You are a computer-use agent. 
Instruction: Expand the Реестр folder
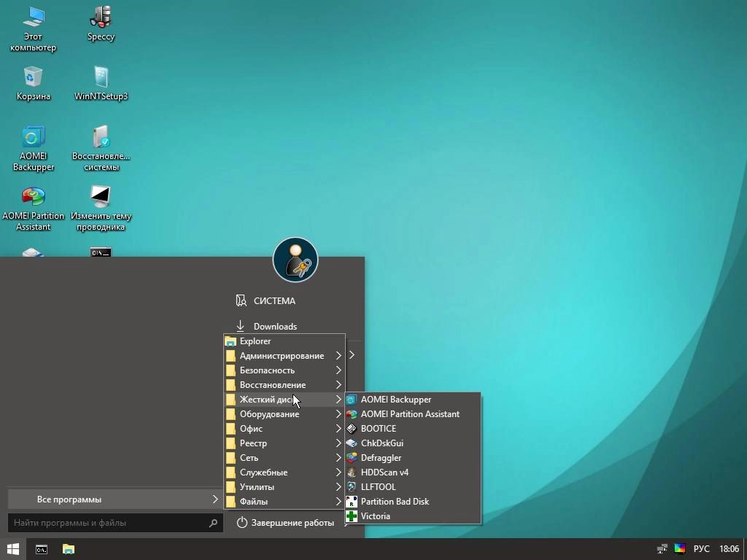click(x=285, y=443)
